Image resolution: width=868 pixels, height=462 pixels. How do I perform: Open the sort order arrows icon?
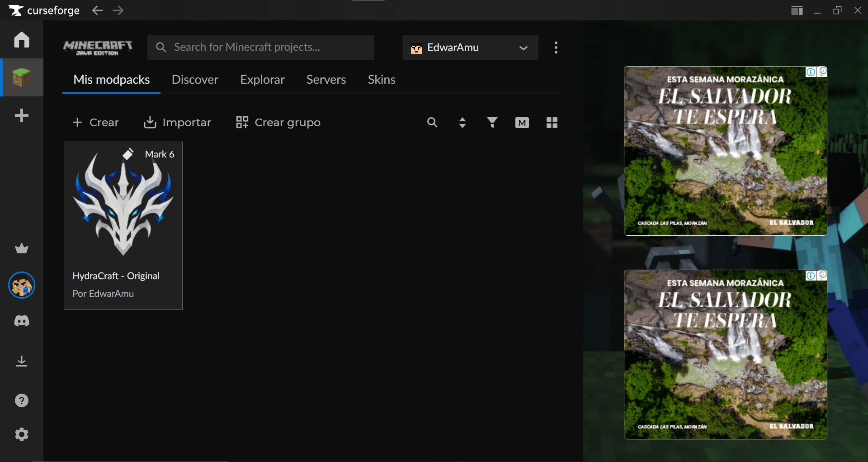click(x=462, y=122)
